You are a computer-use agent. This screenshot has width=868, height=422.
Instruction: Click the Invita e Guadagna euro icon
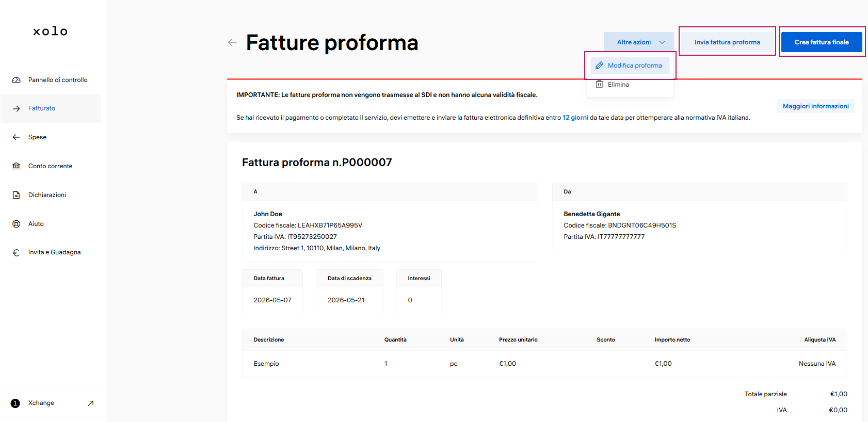16,253
